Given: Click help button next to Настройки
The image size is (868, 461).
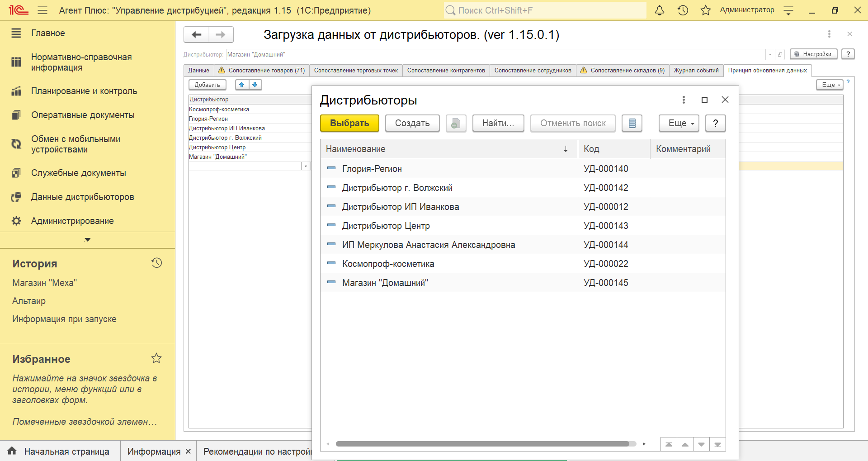Looking at the screenshot, I should 848,54.
